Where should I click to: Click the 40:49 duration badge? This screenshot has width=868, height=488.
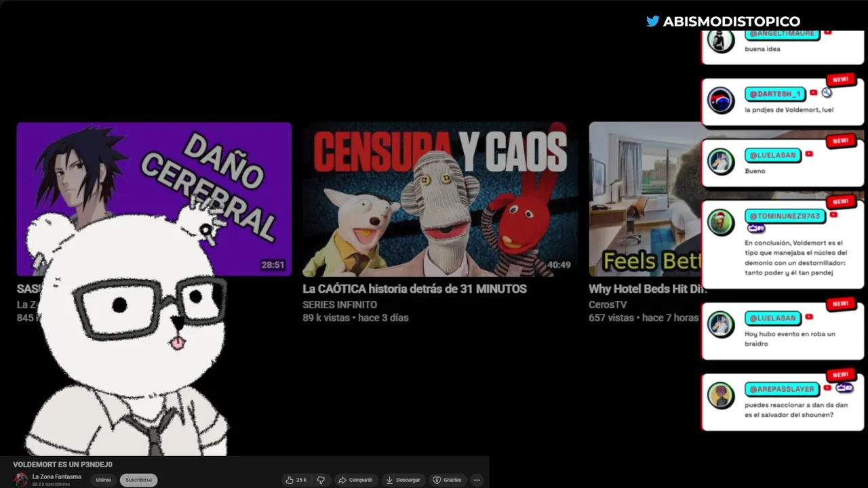[559, 265]
